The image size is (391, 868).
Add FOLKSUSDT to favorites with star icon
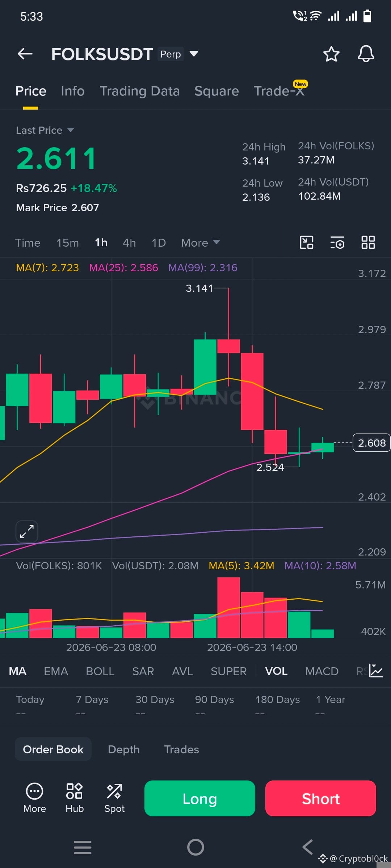pyautogui.click(x=331, y=54)
